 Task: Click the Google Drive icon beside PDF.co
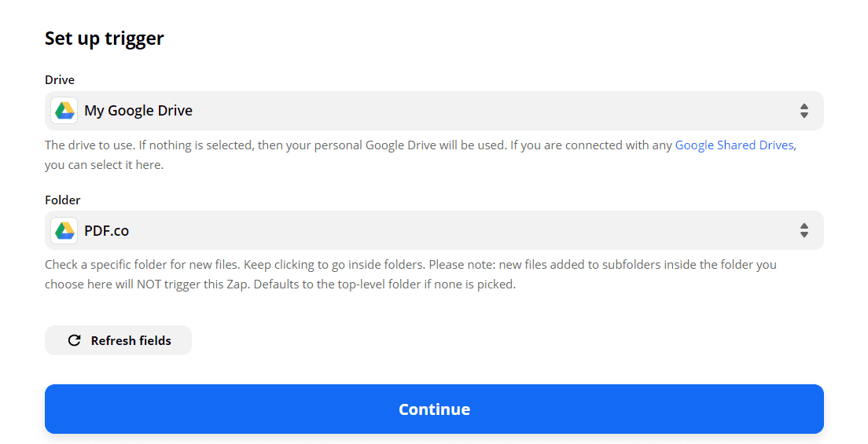64,230
